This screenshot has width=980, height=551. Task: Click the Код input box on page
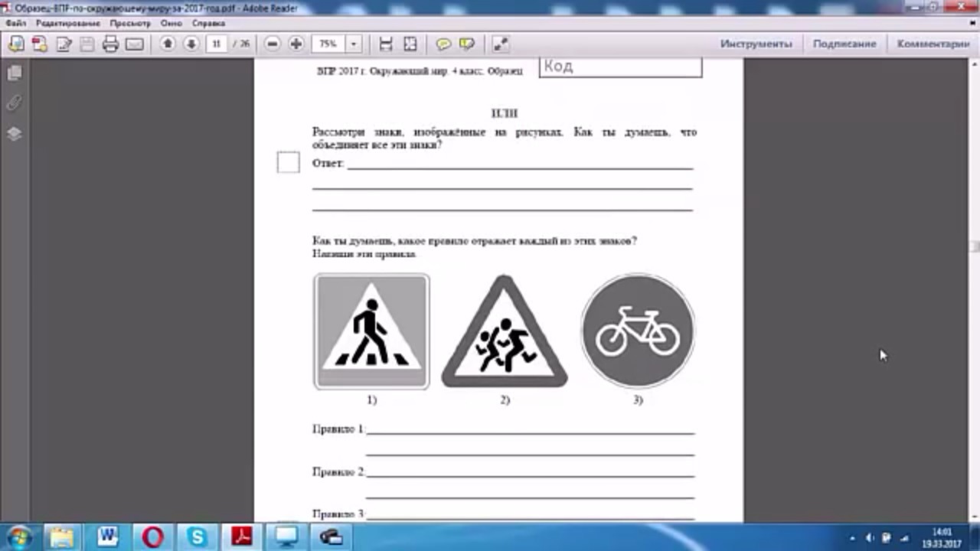[x=620, y=67]
